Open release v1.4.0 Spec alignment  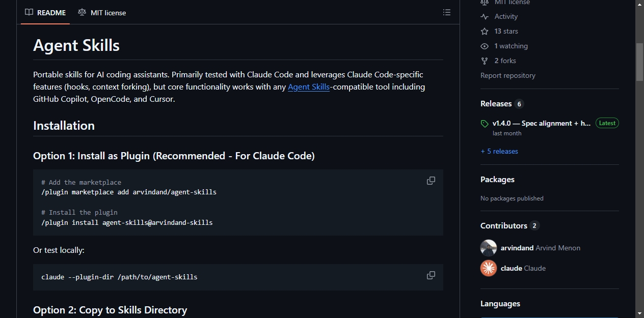pos(542,123)
